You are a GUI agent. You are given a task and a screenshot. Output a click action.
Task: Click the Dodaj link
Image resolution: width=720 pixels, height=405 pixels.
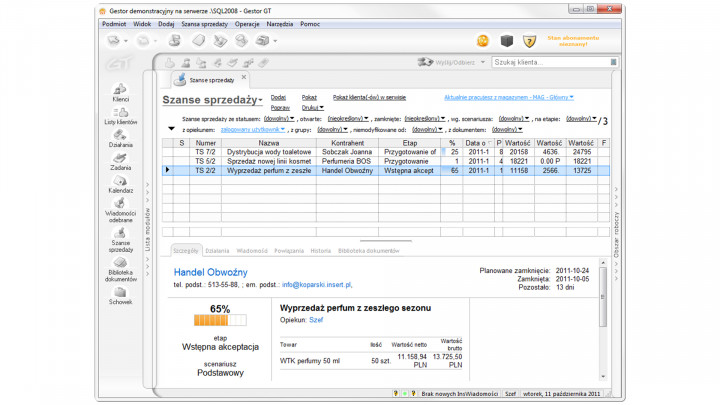point(278,97)
